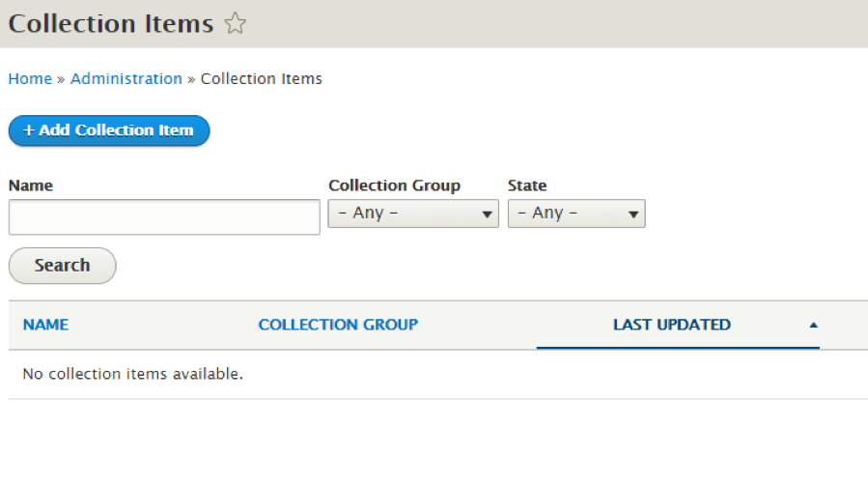Click the plus icon on Add Collection Item
Image resolution: width=868 pixels, height=485 pixels.
coord(29,130)
